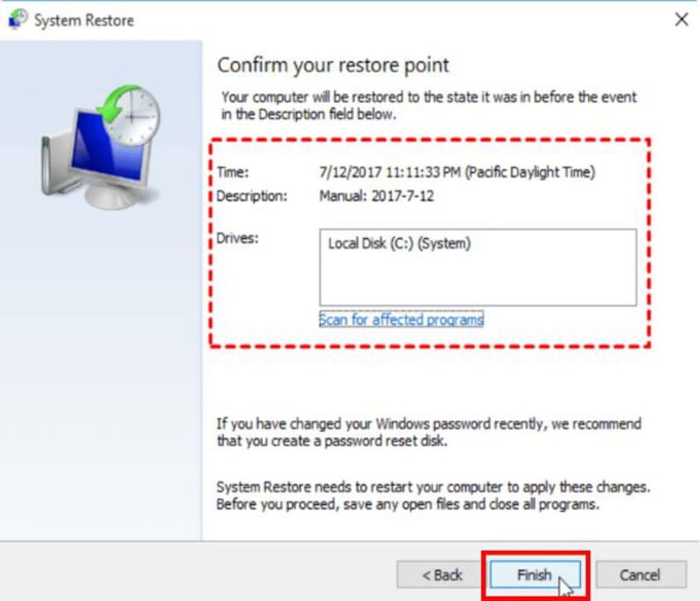
Task: Click the Finish button to start restoring
Action: (x=534, y=575)
